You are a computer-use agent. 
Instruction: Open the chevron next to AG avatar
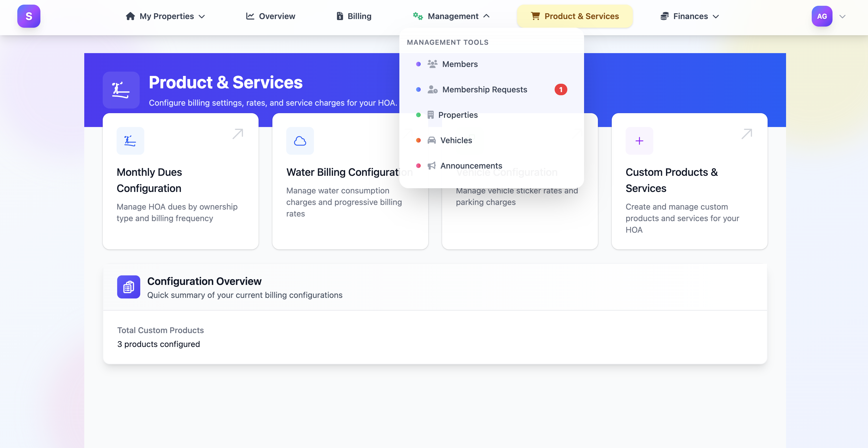(x=842, y=16)
